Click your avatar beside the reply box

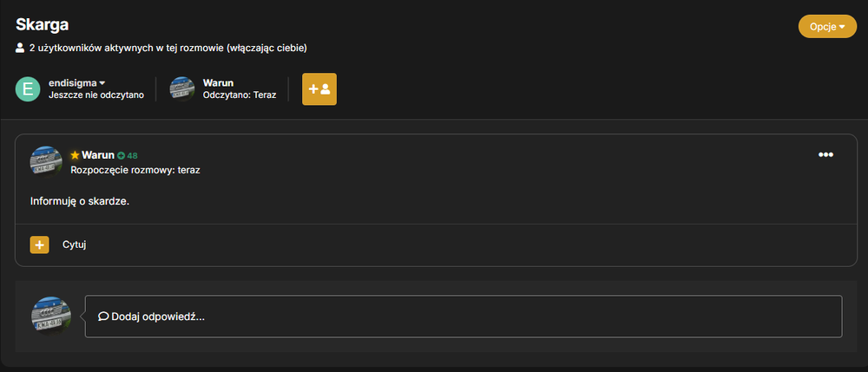51,316
